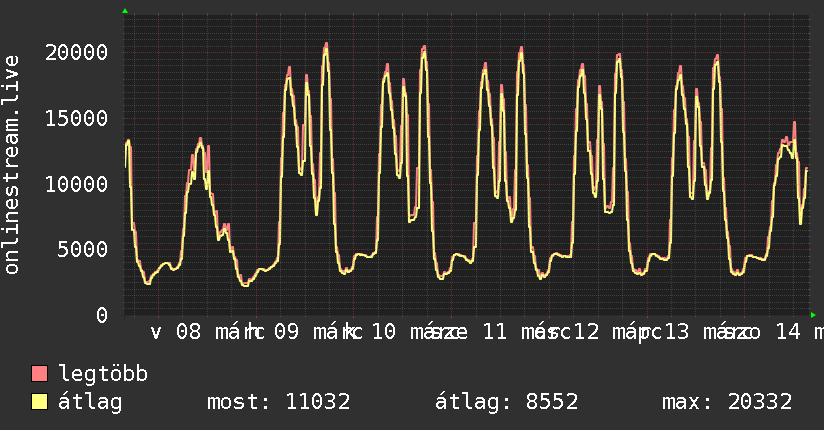This screenshot has width=824, height=430.
Task: Click the green arrow atop the y-axis
Action: point(125,11)
